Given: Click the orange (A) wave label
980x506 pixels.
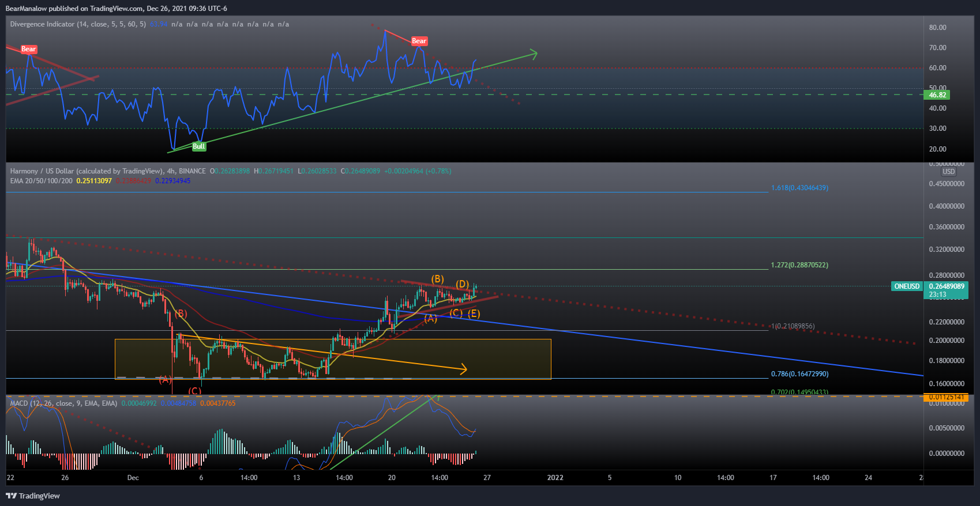Looking at the screenshot, I should click(430, 318).
